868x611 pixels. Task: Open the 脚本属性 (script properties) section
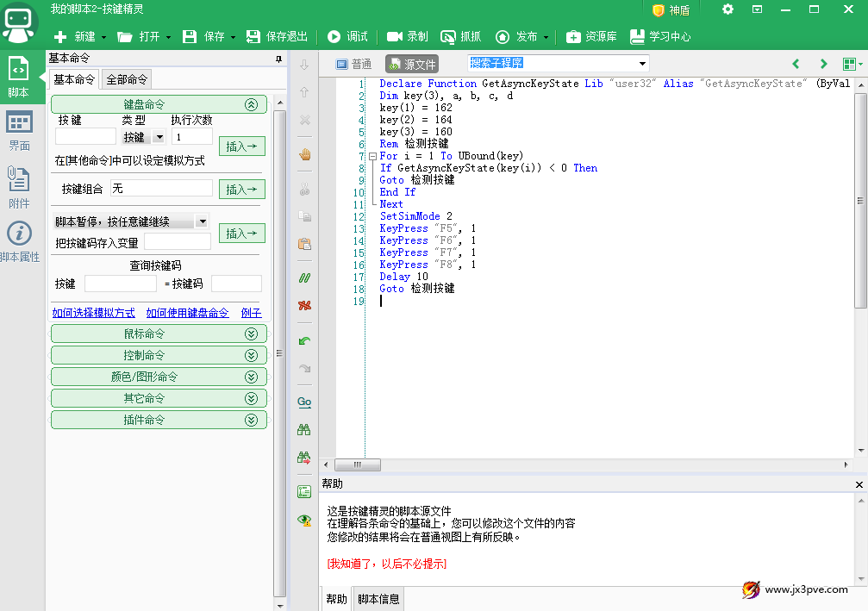point(19,242)
